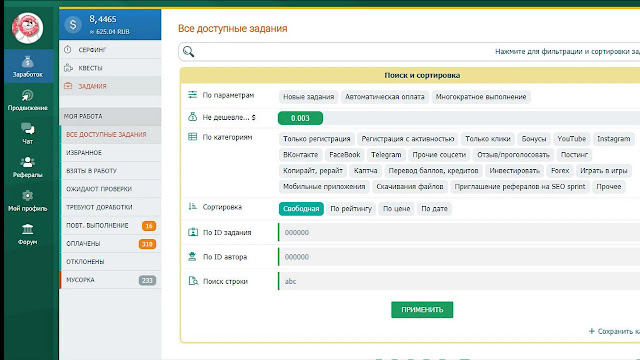Open the Мусорка list

[110, 280]
